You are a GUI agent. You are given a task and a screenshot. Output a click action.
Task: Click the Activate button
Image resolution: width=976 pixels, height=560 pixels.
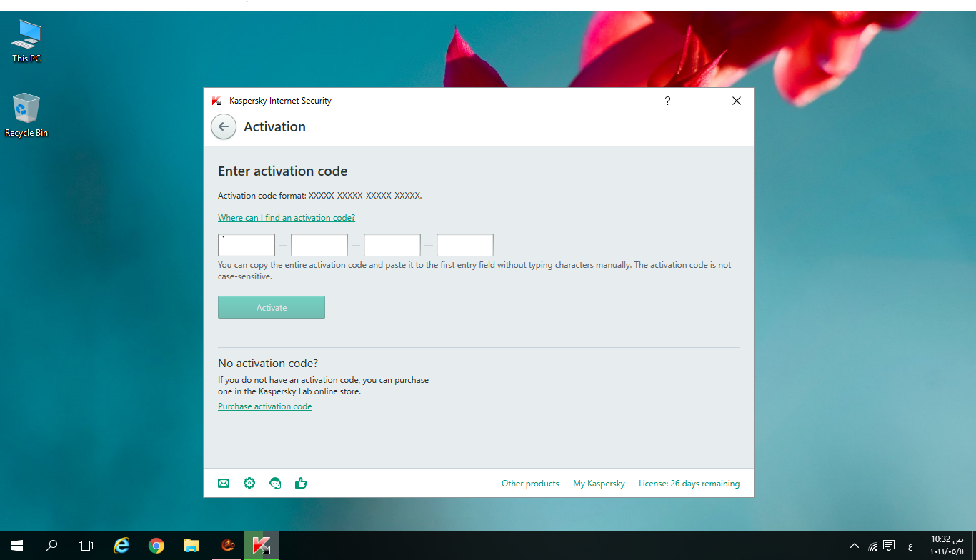tap(272, 307)
